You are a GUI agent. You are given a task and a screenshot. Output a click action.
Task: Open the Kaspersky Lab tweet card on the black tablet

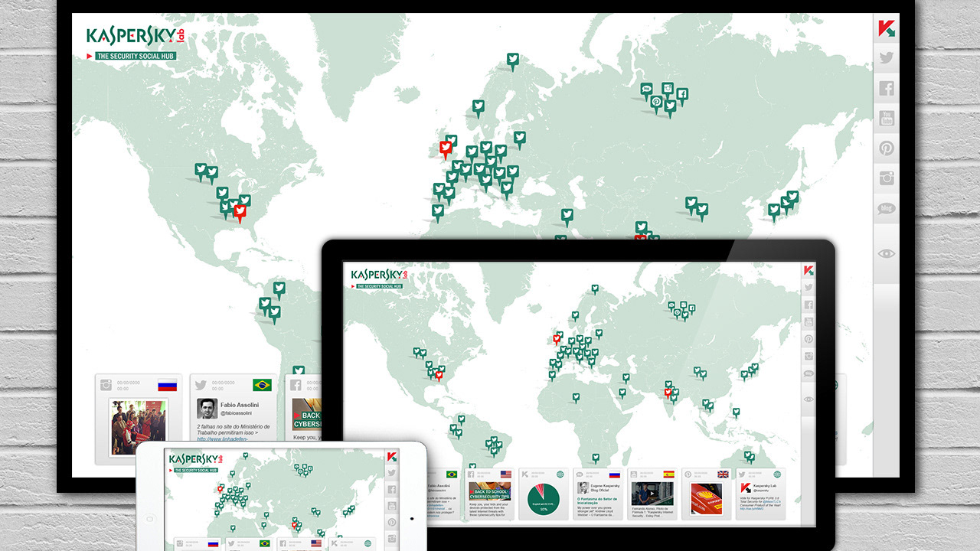760,494
